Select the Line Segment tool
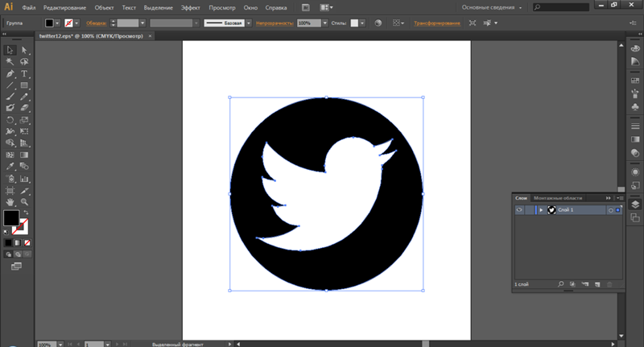644x347 pixels. [10, 85]
